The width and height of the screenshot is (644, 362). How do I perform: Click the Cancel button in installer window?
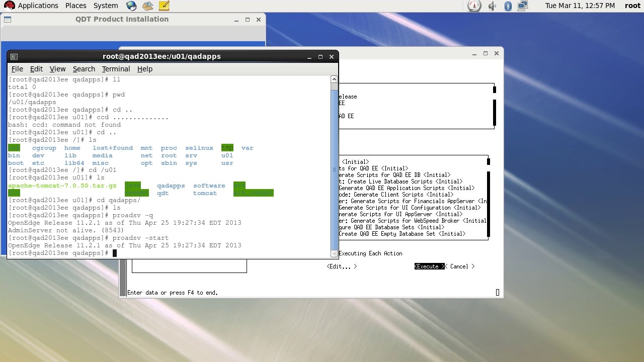461,266
